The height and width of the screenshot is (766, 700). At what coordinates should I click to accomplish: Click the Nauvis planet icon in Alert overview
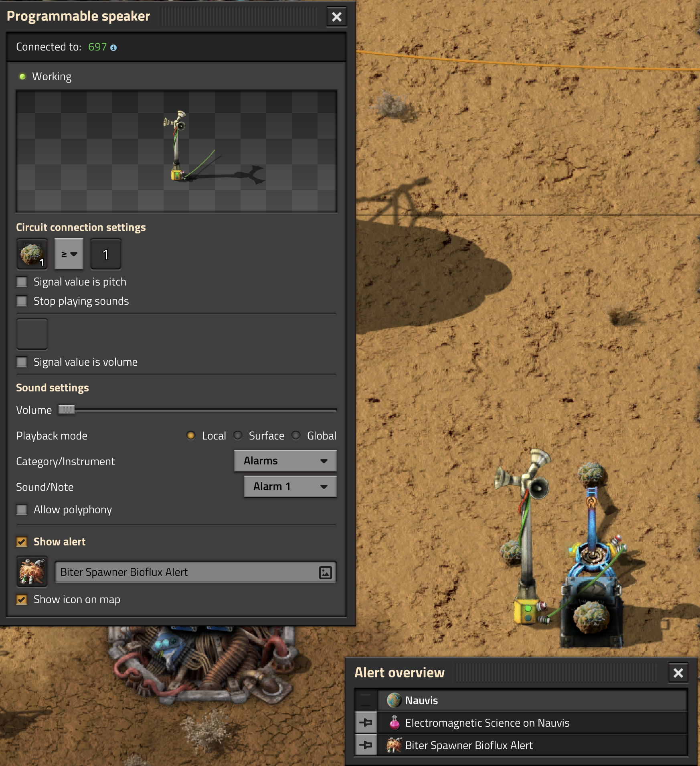pyautogui.click(x=394, y=700)
